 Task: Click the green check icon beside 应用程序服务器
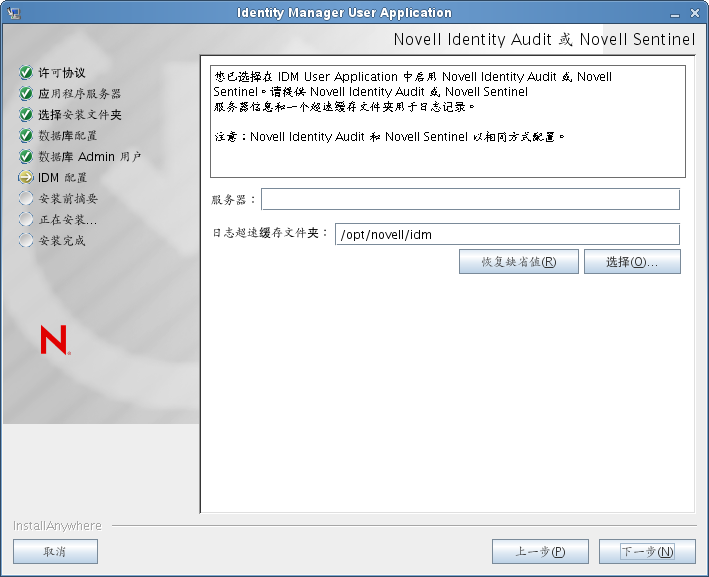coord(26,93)
